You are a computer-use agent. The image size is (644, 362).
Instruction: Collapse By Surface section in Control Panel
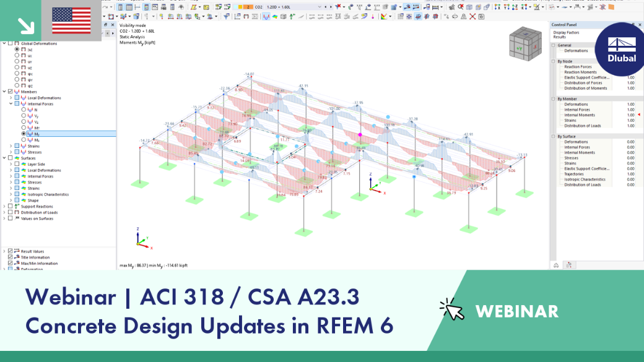coord(553,136)
